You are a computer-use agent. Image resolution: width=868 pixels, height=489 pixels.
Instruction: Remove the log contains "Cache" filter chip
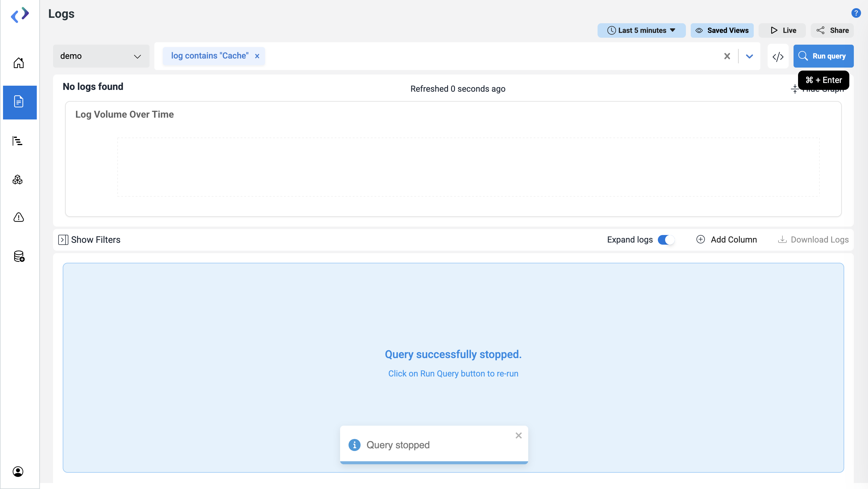(257, 56)
